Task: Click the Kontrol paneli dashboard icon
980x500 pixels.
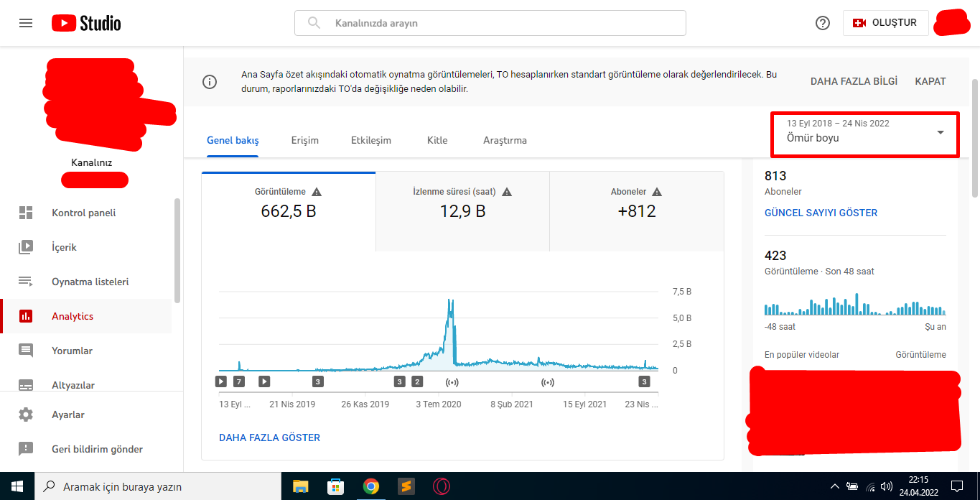Action: (x=26, y=213)
